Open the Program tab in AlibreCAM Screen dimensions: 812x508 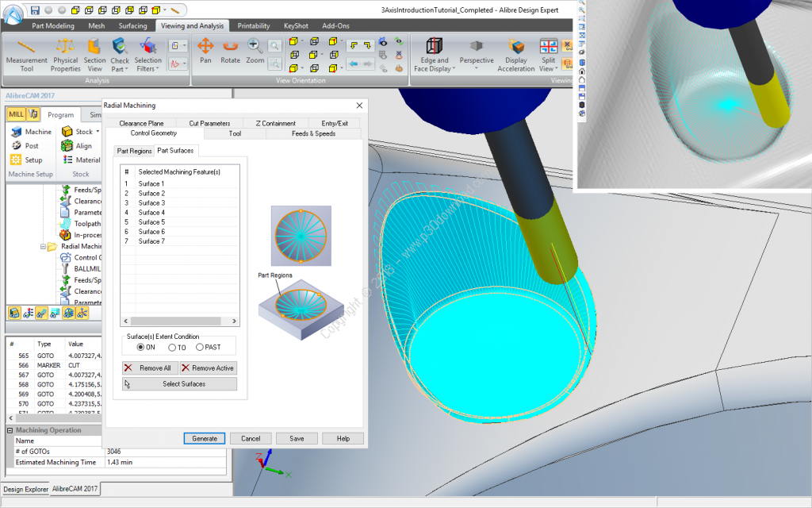point(60,114)
